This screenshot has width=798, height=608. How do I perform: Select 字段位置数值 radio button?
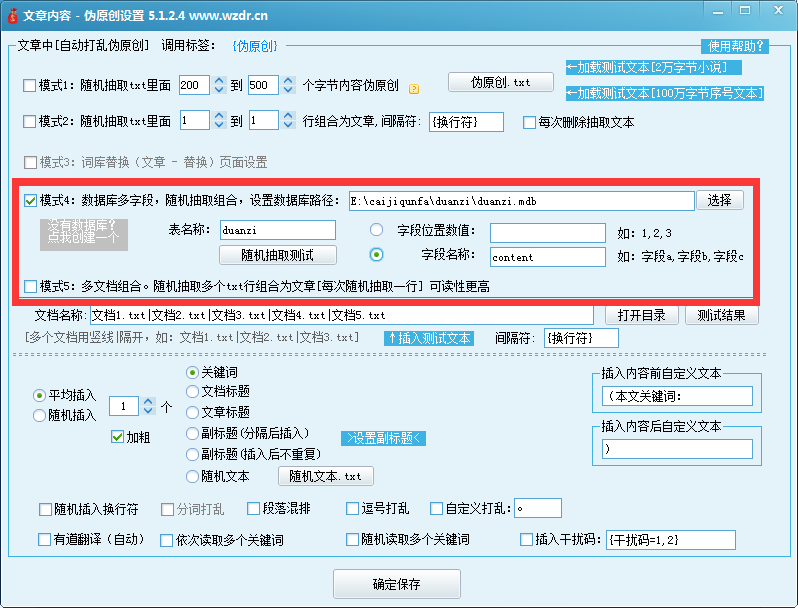pyautogui.click(x=377, y=230)
